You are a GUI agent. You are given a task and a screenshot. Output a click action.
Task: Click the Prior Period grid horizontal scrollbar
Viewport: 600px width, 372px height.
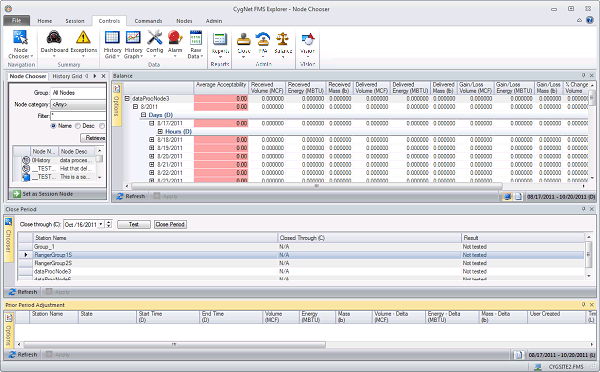coord(174,344)
